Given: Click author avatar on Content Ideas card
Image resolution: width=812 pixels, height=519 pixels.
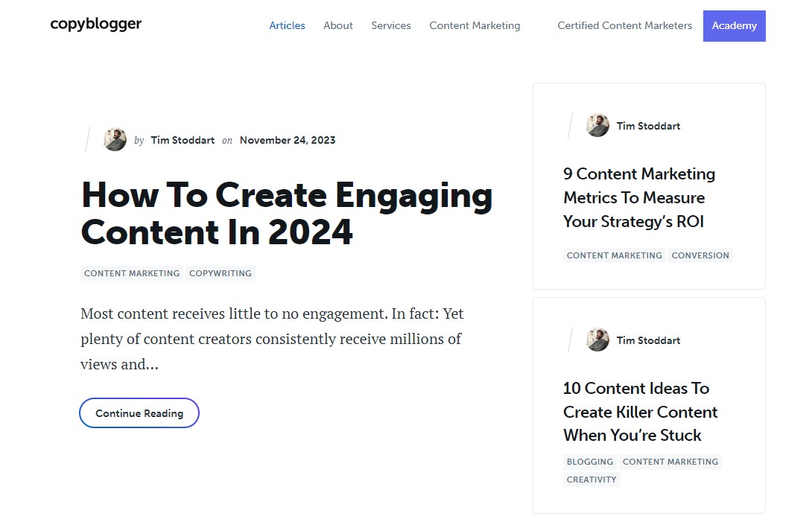Looking at the screenshot, I should pyautogui.click(x=597, y=340).
